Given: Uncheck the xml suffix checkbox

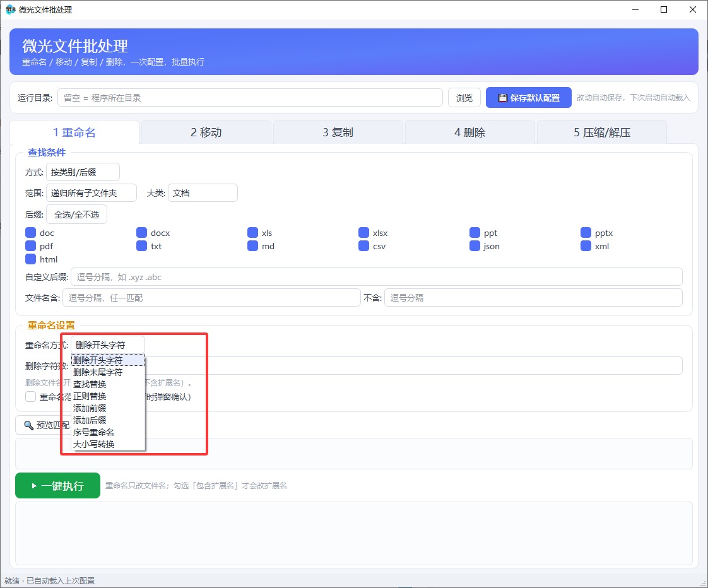Looking at the screenshot, I should pyautogui.click(x=586, y=245).
